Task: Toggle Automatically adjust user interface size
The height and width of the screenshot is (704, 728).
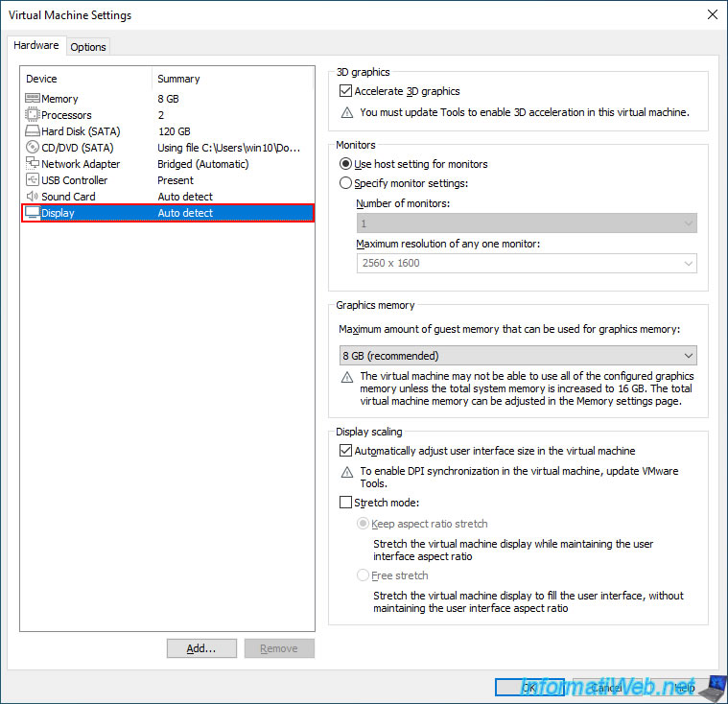Action: pos(345,451)
